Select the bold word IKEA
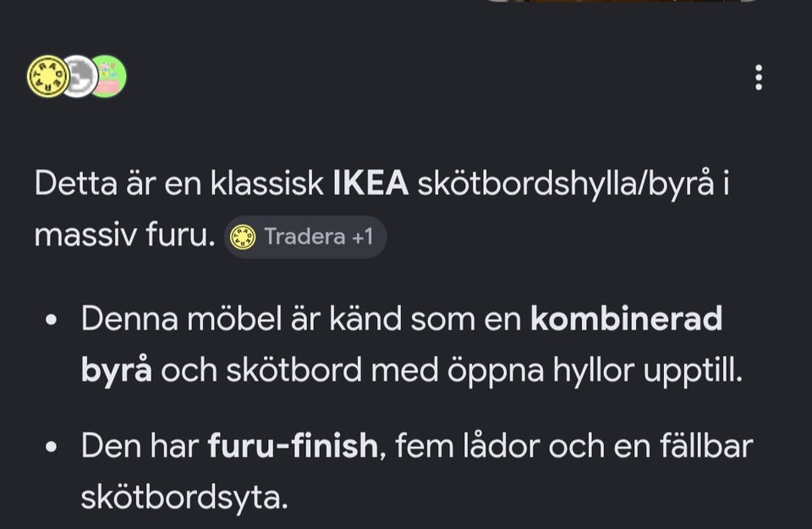 (370, 183)
